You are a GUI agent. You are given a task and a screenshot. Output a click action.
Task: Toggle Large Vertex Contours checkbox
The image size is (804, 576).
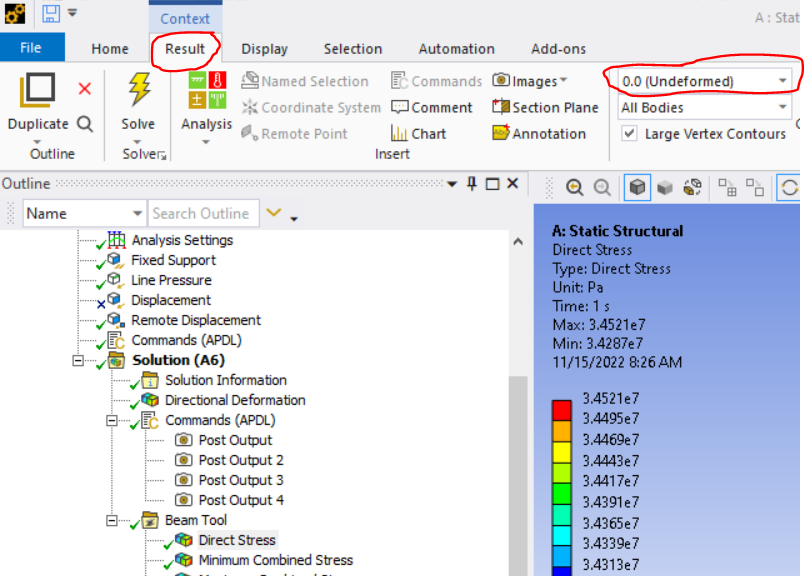tap(630, 133)
